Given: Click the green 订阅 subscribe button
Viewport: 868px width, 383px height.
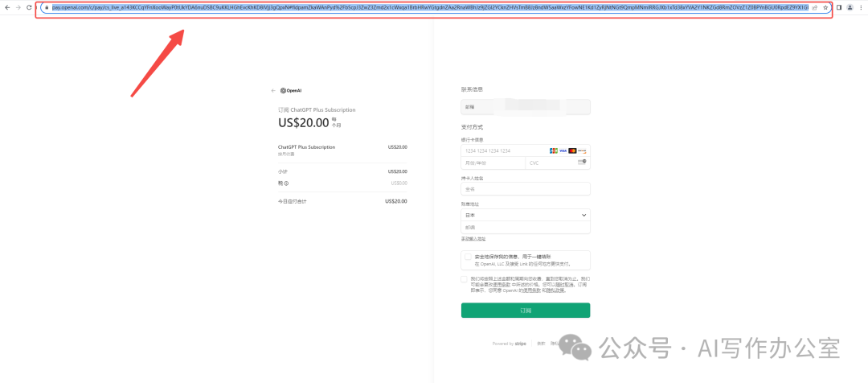Looking at the screenshot, I should pos(525,310).
